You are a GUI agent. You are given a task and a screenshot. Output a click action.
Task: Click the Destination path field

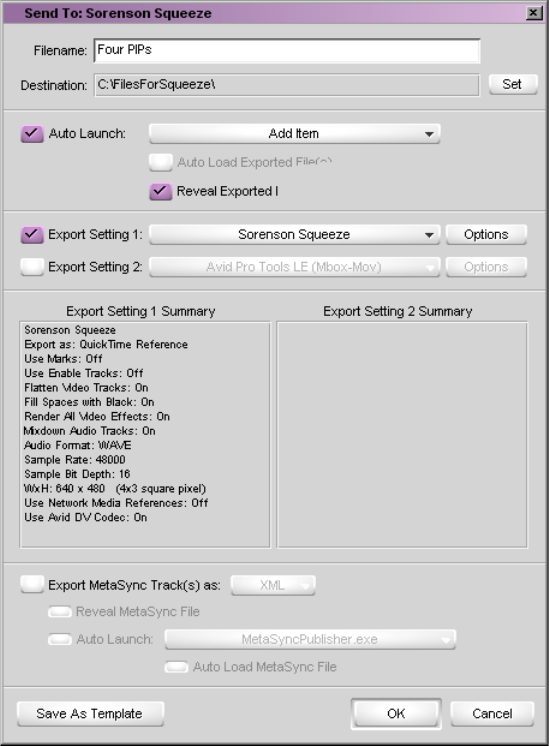(287, 85)
